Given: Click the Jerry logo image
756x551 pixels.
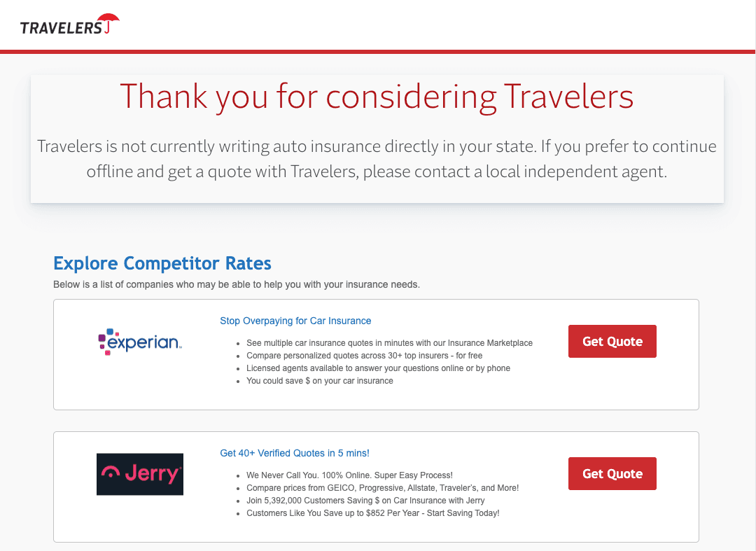Looking at the screenshot, I should pos(140,474).
